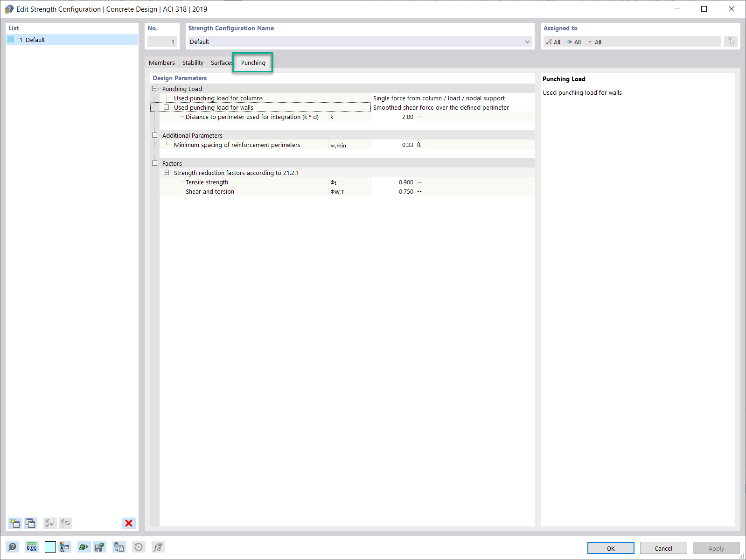This screenshot has height=560, width=746.
Task: Click the light blue color swatch in bottom toolbar
Action: tap(50, 547)
